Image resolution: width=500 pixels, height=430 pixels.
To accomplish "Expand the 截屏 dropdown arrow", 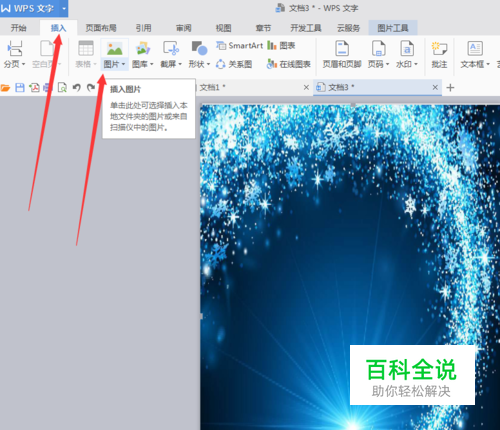I will pyautogui.click(x=180, y=64).
